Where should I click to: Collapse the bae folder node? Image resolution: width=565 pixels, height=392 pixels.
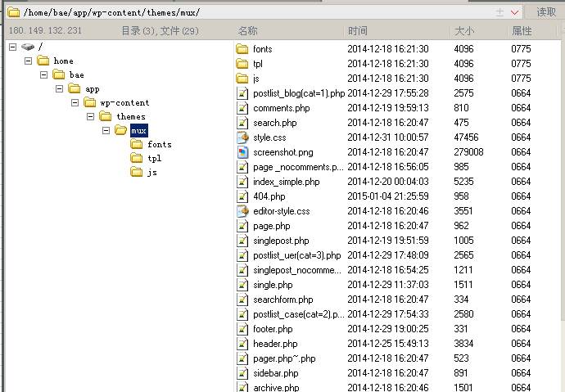43,74
